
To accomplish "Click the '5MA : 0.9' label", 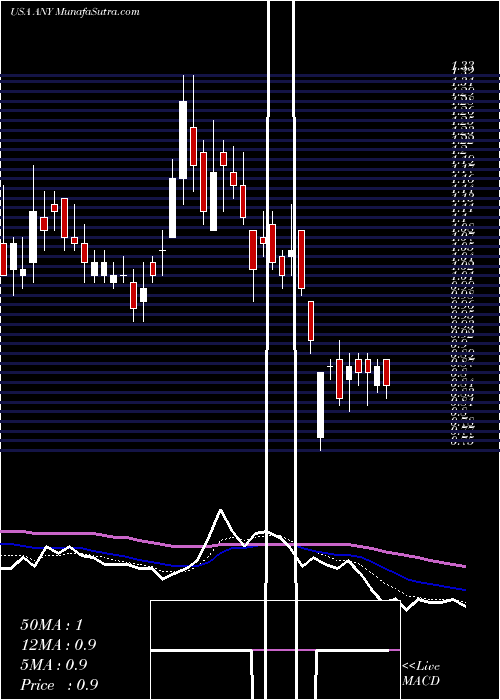I will (x=55, y=665).
